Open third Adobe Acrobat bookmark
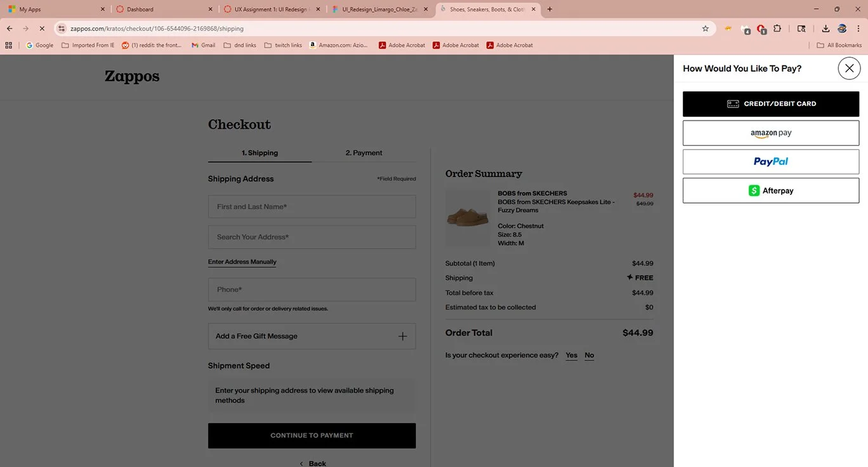868x467 pixels. [x=510, y=45]
